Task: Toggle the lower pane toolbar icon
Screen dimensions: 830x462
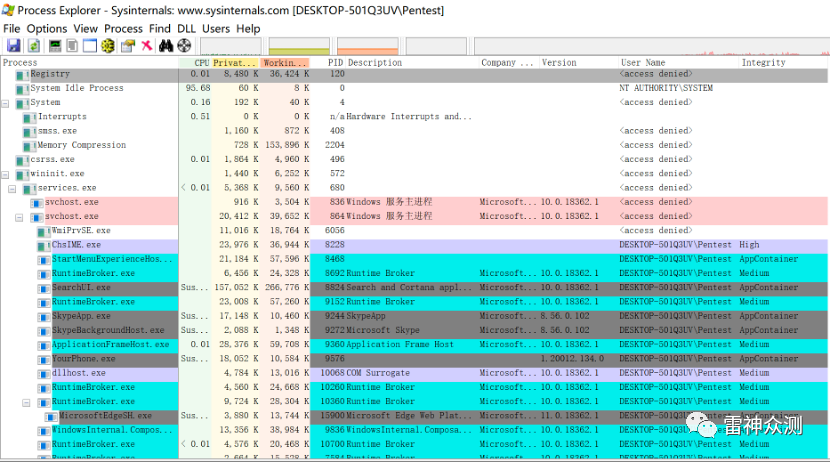Action: (90, 46)
